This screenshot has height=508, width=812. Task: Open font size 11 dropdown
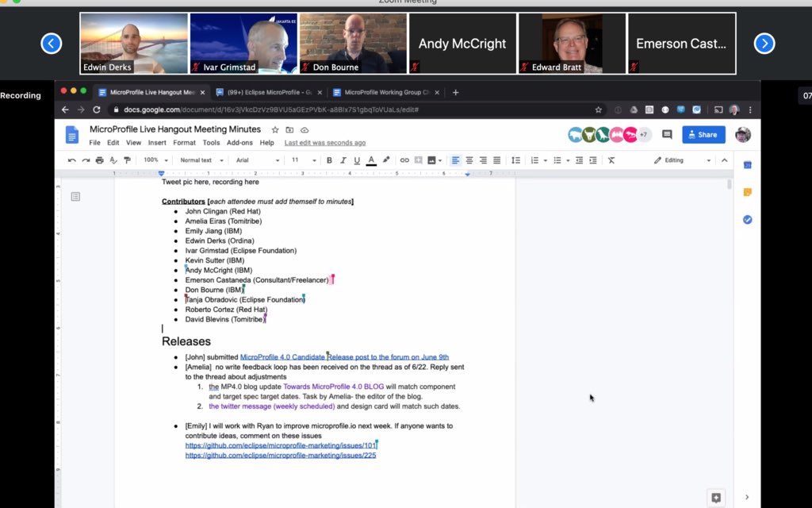304,160
